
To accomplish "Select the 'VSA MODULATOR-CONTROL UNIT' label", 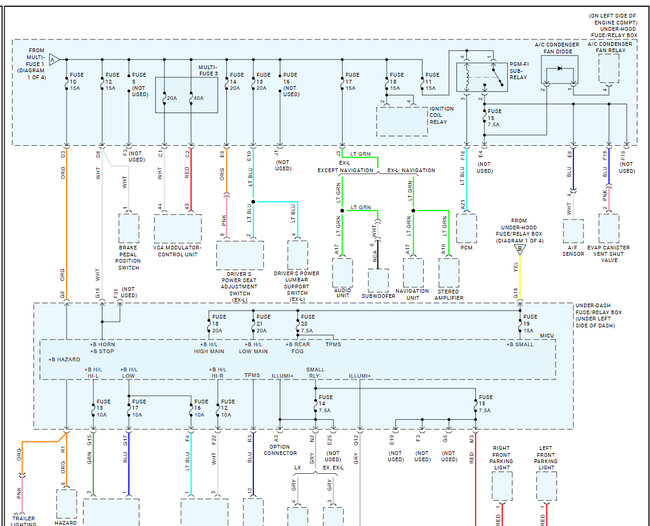I will point(177,251).
